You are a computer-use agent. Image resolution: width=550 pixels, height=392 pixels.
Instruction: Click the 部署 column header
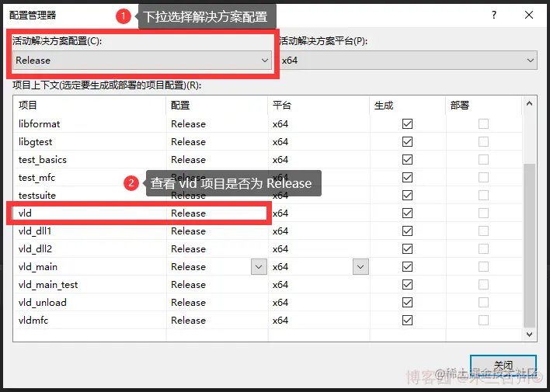(484, 106)
